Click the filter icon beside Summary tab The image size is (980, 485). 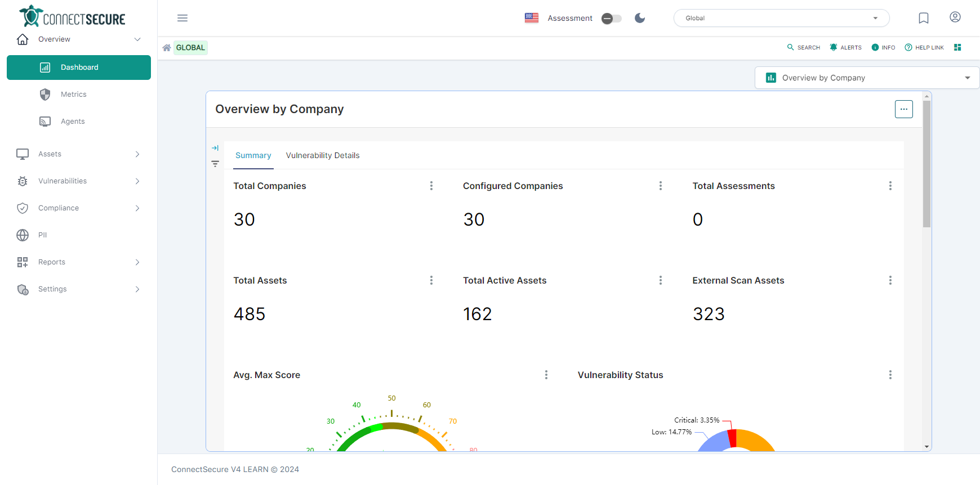pos(215,164)
